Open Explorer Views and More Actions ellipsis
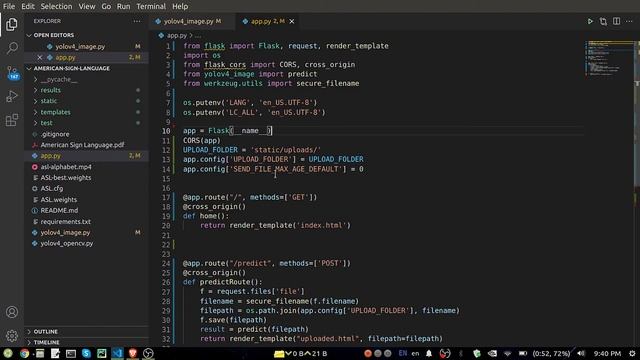The height and width of the screenshot is (360, 640). click(x=137, y=21)
